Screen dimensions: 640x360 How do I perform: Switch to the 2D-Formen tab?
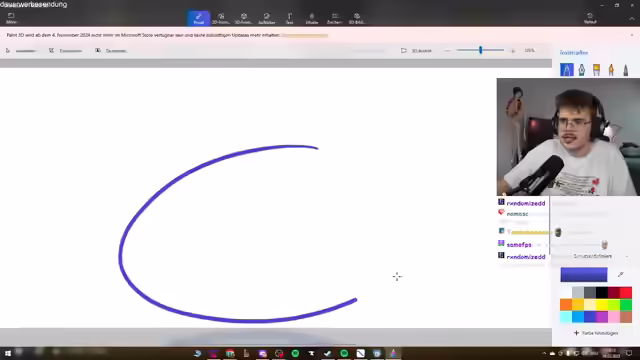(x=221, y=18)
